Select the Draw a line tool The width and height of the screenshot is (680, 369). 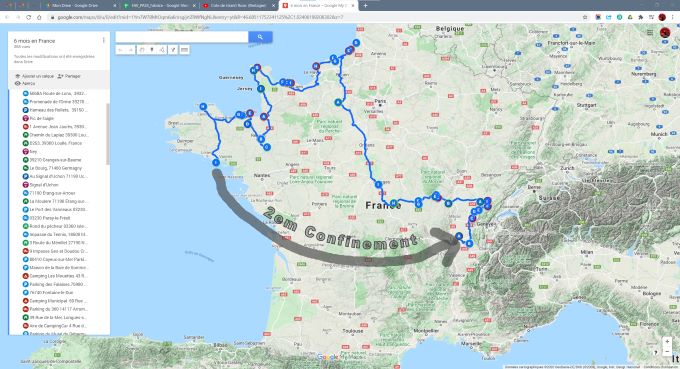162,50
